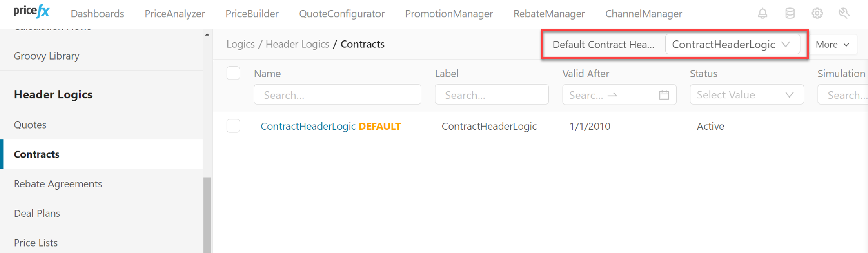Open the calendar picker in Valid After filter
868x253 pixels.
pos(665,95)
